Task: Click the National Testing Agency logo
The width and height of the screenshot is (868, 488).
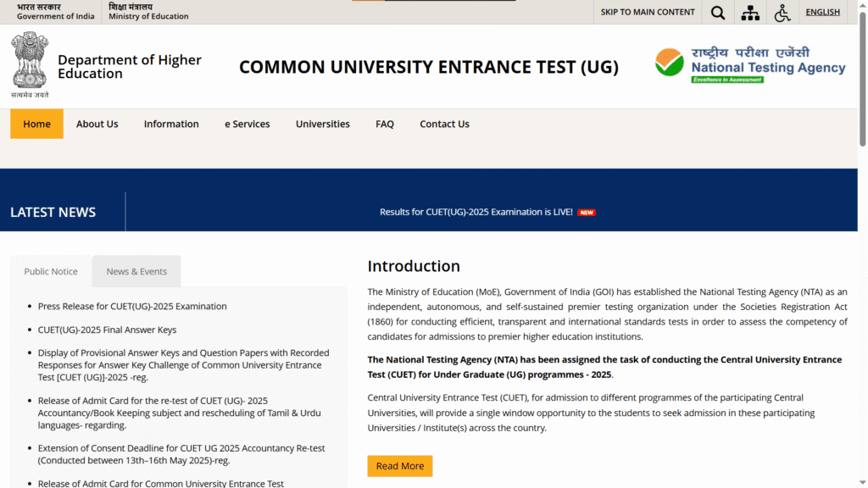Action: pos(750,65)
